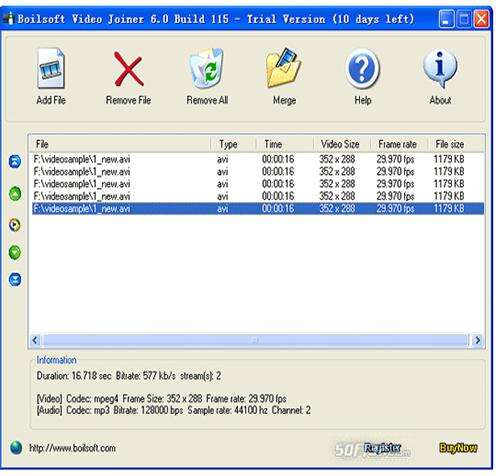Open the http://www.boilsoft.com link
This screenshot has width=496, height=476.
tap(72, 448)
